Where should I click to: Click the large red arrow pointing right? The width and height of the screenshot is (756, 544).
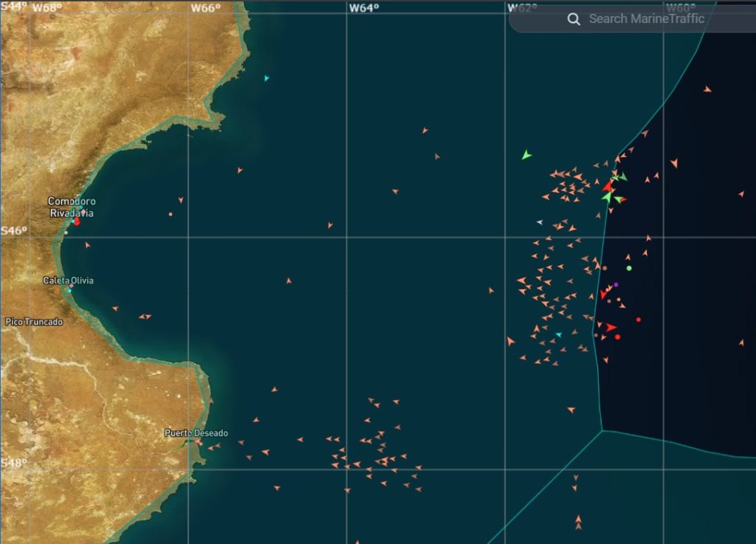point(611,327)
